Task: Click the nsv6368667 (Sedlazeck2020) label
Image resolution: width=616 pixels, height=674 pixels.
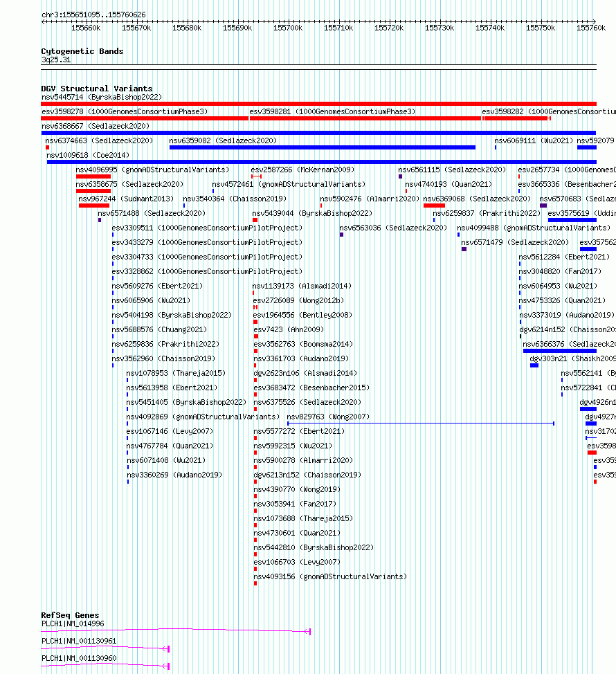Action: pos(96,127)
